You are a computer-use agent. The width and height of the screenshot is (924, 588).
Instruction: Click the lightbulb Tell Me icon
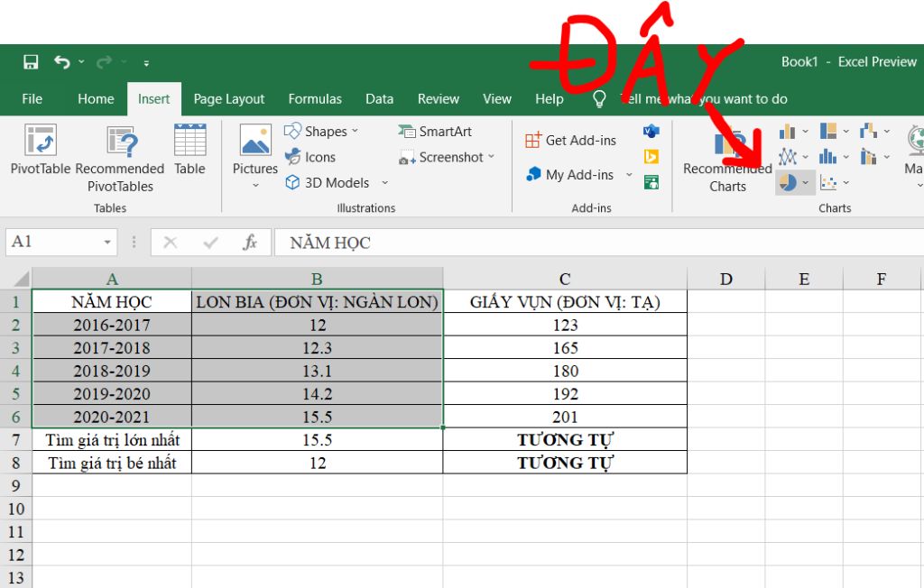(599, 98)
